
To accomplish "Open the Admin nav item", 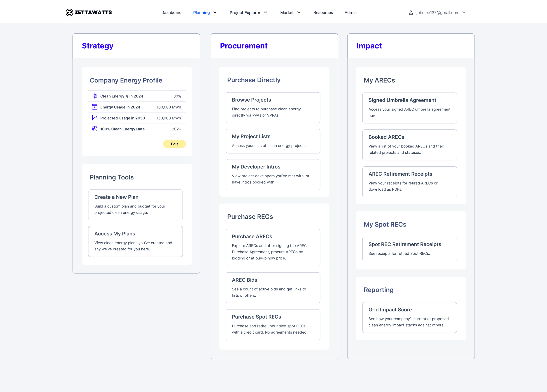I will pyautogui.click(x=350, y=12).
